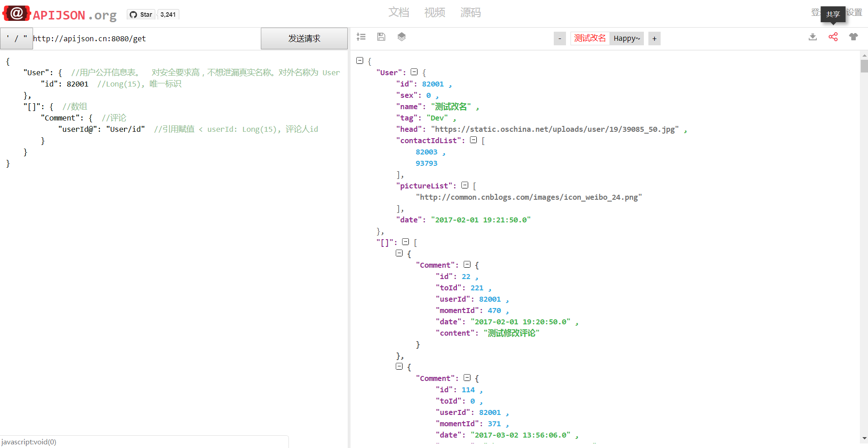Click the head image URL value
This screenshot has height=448, width=868.
(555, 130)
